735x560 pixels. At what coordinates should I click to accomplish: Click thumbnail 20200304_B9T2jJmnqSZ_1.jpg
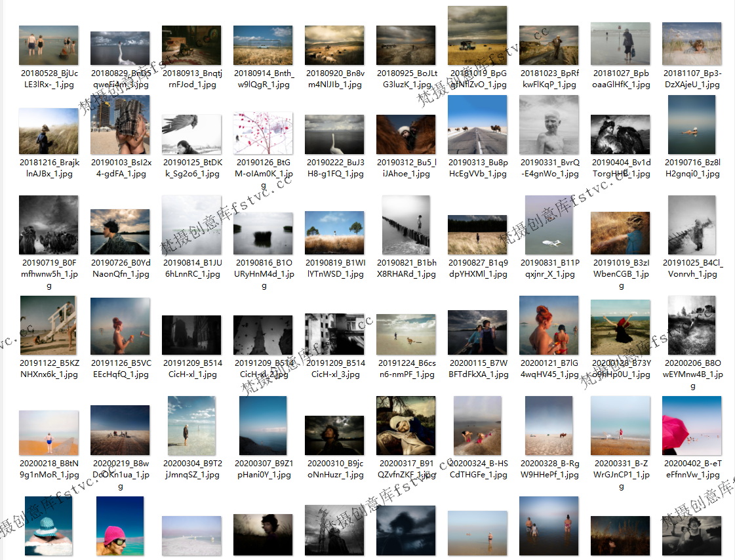(191, 426)
